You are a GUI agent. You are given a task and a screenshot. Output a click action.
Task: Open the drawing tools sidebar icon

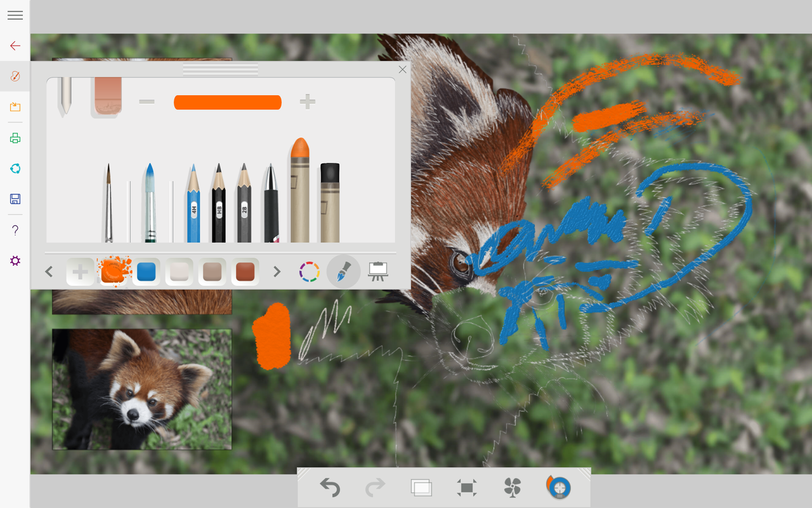(x=15, y=76)
